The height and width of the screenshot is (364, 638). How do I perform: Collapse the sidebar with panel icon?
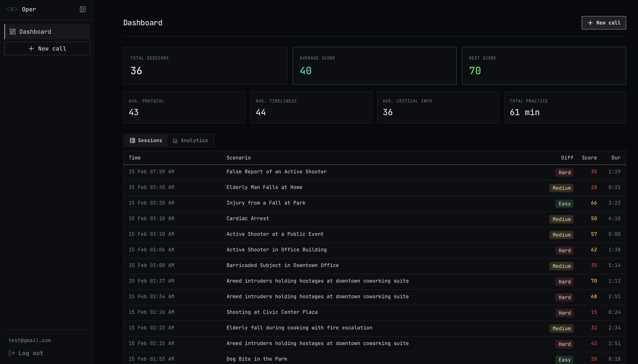82,9
